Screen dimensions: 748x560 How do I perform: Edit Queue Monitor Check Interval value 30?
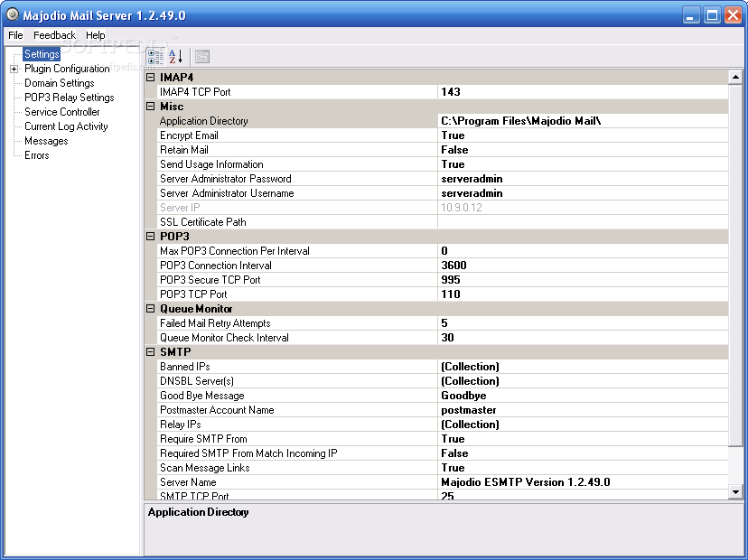tap(583, 338)
